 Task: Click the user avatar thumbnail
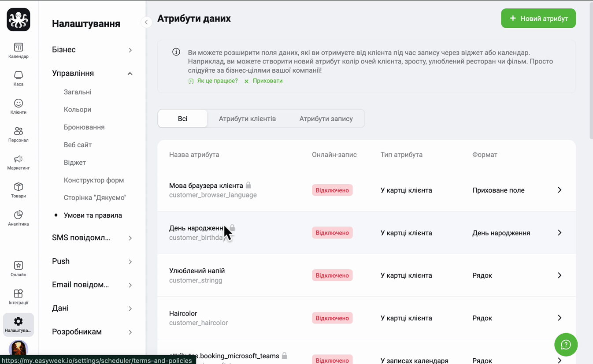pos(19,349)
